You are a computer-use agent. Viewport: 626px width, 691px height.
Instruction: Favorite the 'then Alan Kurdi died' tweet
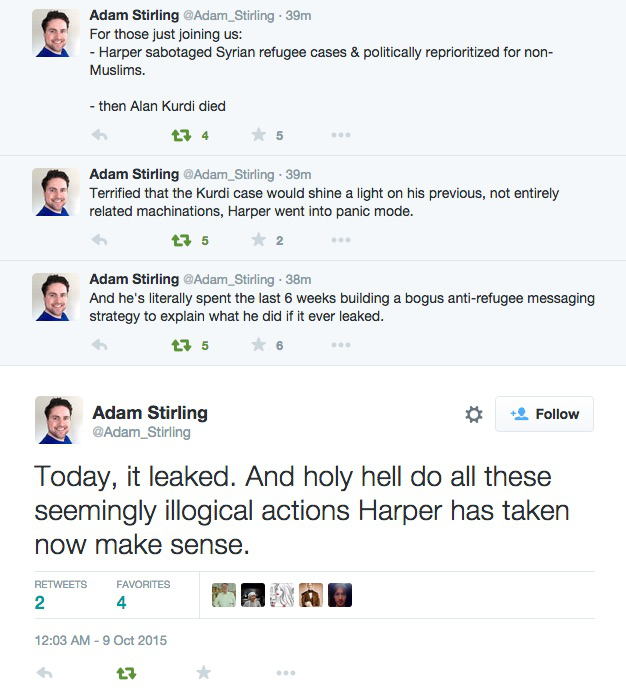click(259, 135)
